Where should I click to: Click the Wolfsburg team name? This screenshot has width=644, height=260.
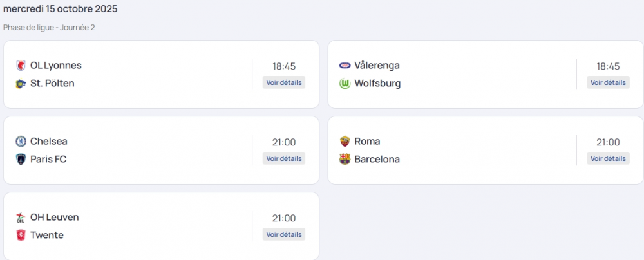(377, 83)
